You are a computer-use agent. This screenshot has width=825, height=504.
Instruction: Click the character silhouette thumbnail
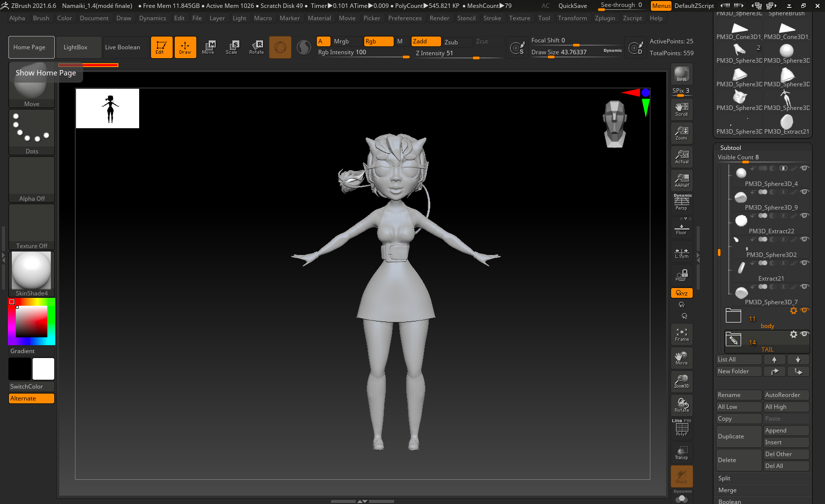[108, 108]
